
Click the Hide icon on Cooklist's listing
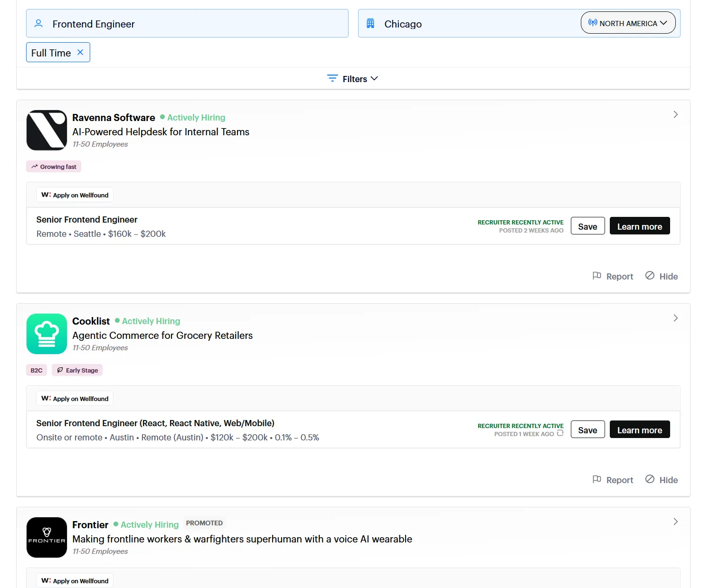650,479
